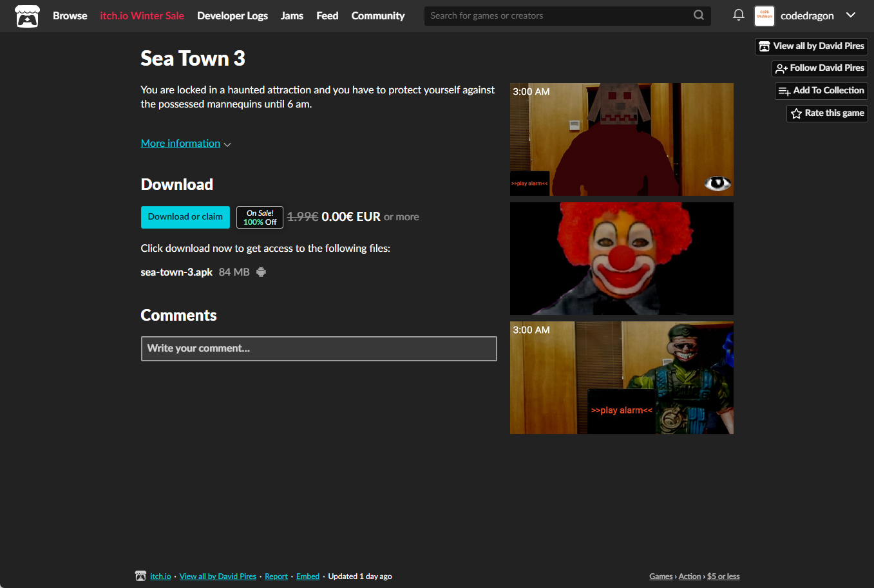Open itch.io Winter Sale page

[142, 15]
